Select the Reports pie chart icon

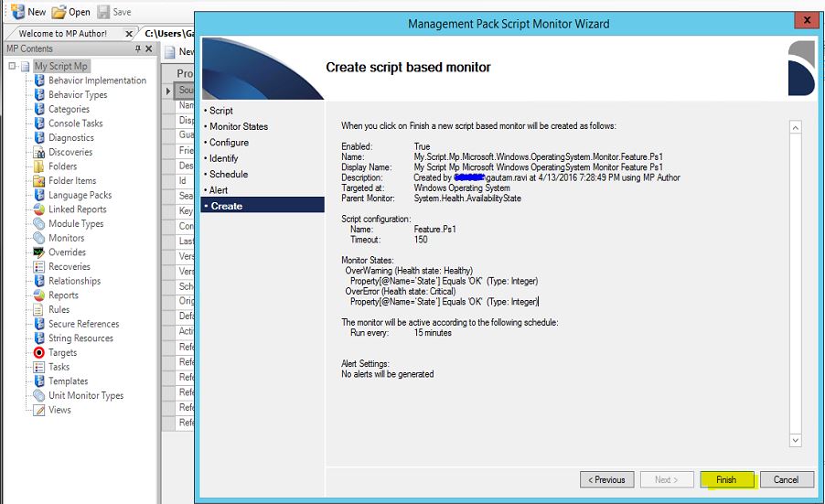click(39, 295)
